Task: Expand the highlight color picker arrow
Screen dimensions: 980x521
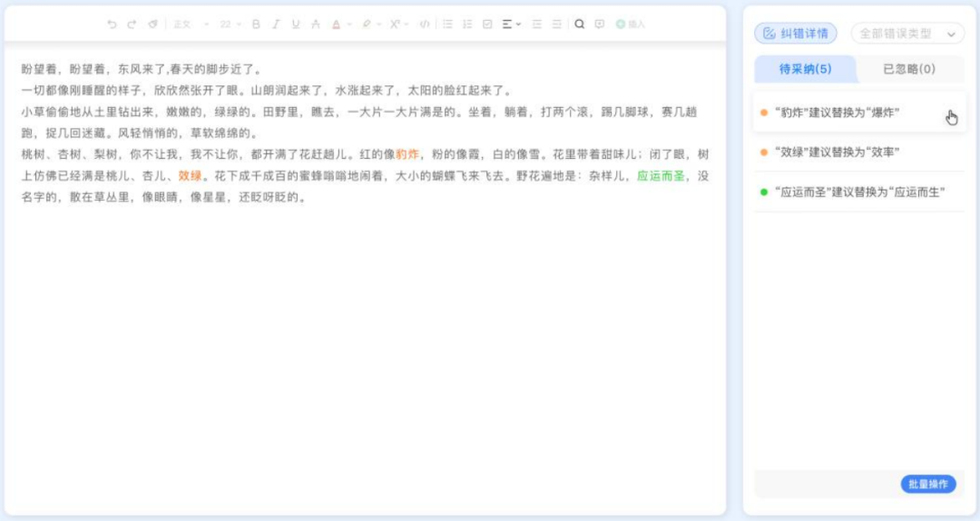Action: coord(378,25)
